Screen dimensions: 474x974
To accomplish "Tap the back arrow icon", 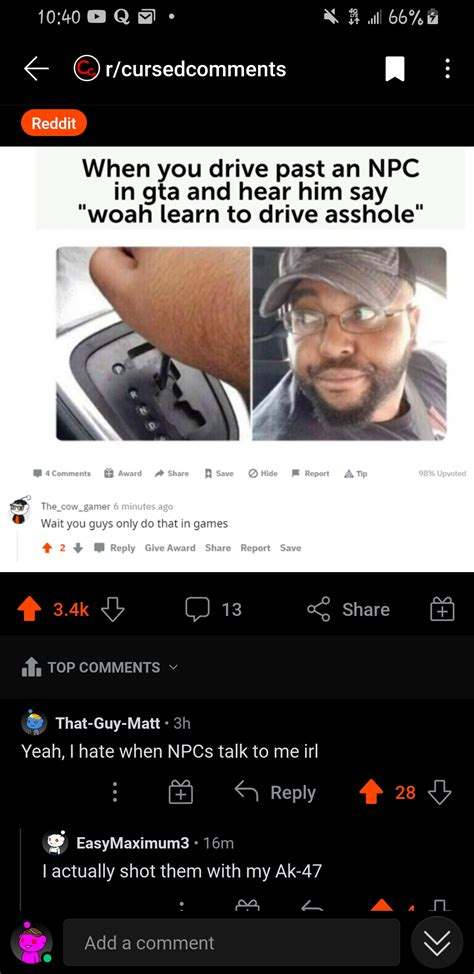I will (36, 69).
